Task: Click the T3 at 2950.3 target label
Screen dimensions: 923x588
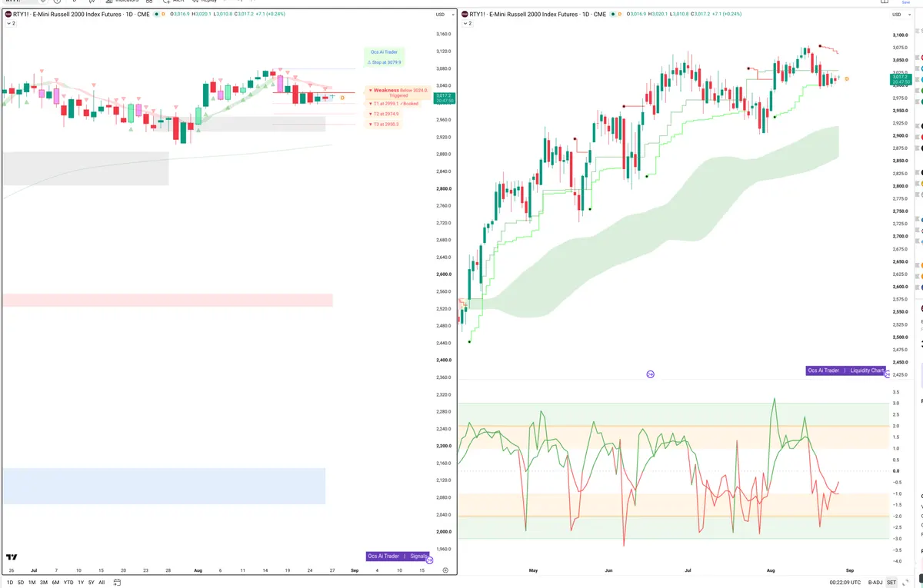Action: (383, 124)
